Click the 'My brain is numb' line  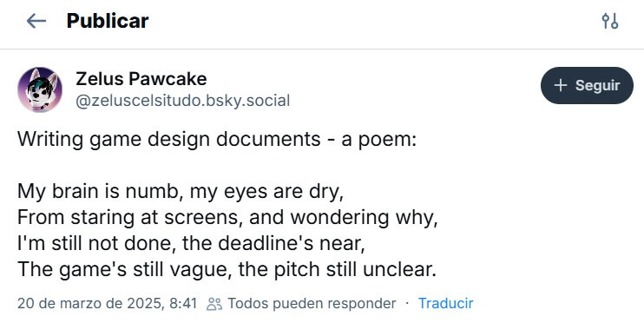(x=181, y=192)
